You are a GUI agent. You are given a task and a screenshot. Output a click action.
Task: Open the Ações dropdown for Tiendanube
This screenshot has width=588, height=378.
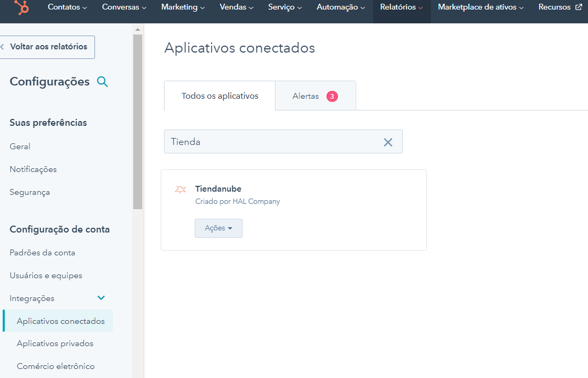coord(218,228)
